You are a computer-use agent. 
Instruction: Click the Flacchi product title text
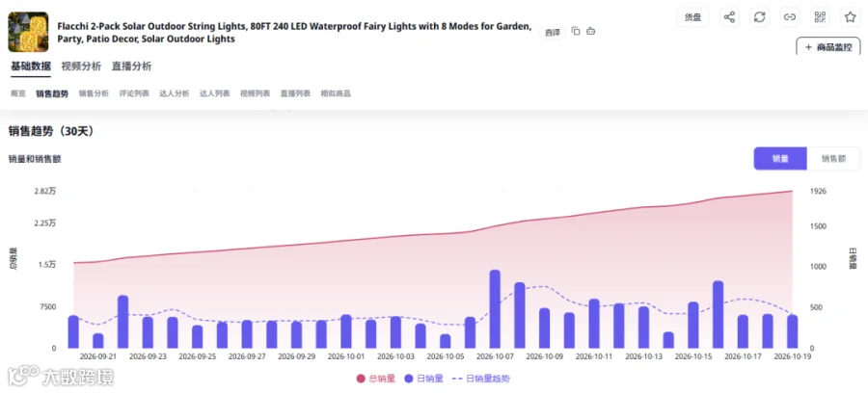tap(295, 32)
